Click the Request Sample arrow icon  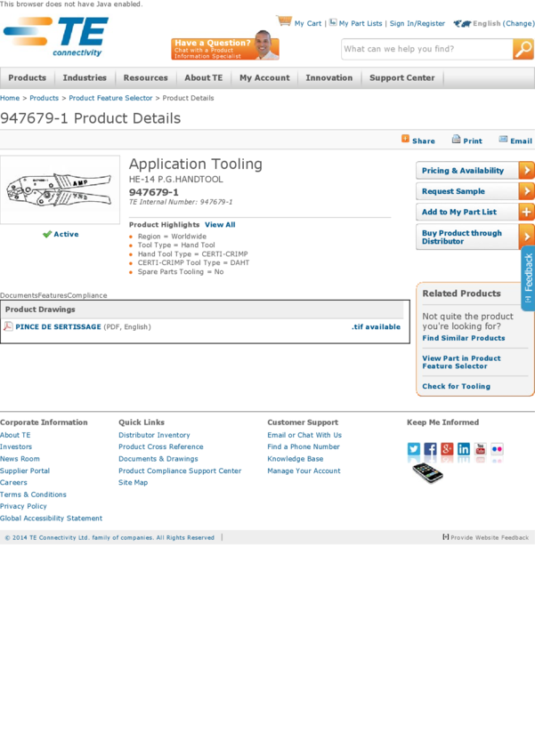pos(526,191)
